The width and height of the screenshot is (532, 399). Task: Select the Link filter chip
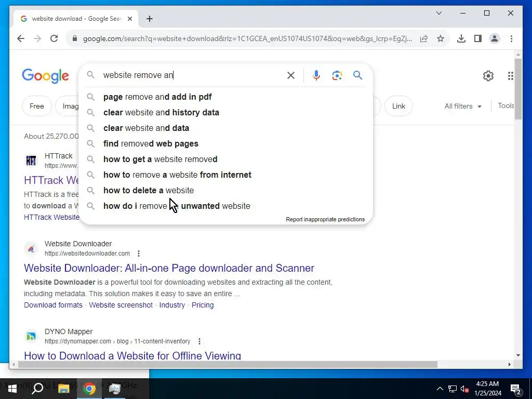pos(398,106)
